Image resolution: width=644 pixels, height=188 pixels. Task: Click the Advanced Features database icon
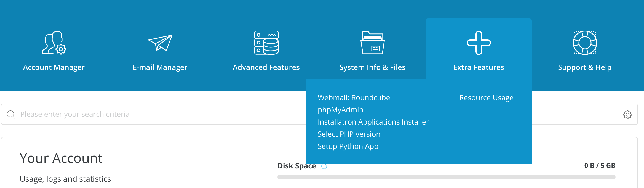pos(266,43)
